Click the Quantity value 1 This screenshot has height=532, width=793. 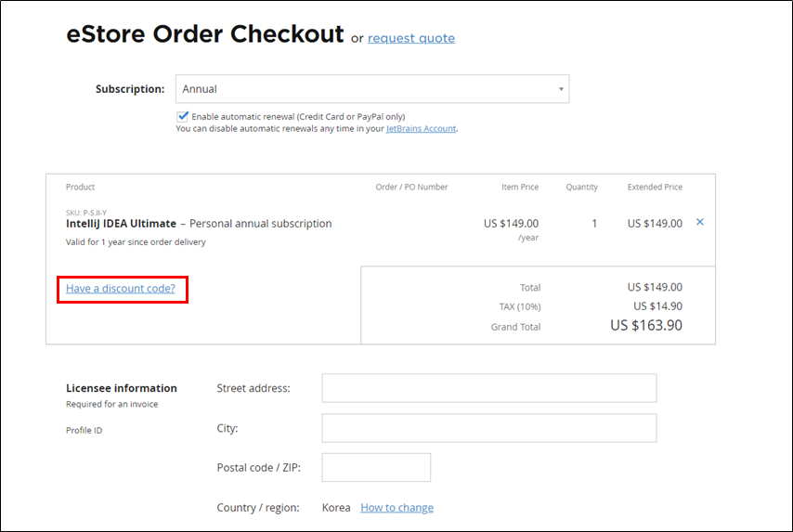(x=594, y=224)
